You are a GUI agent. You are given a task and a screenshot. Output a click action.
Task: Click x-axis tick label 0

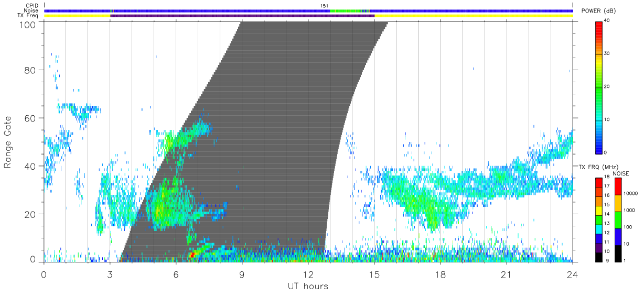44,274
